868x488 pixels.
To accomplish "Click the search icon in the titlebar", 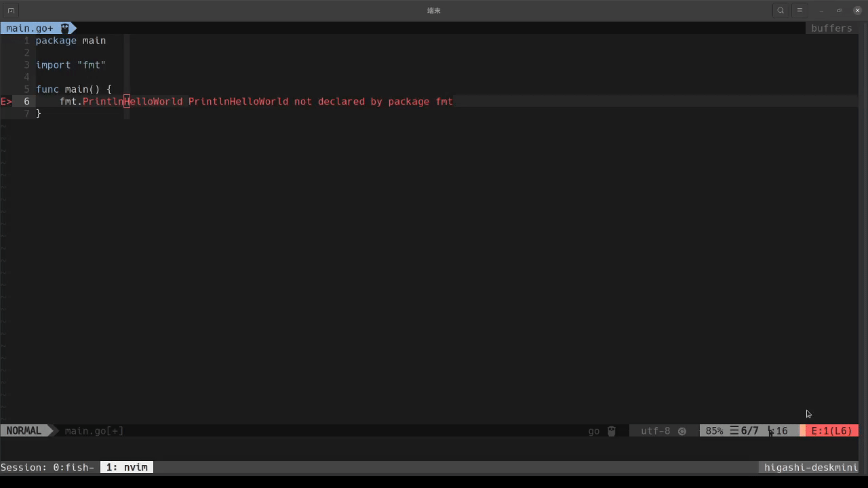I will pos(781,10).
